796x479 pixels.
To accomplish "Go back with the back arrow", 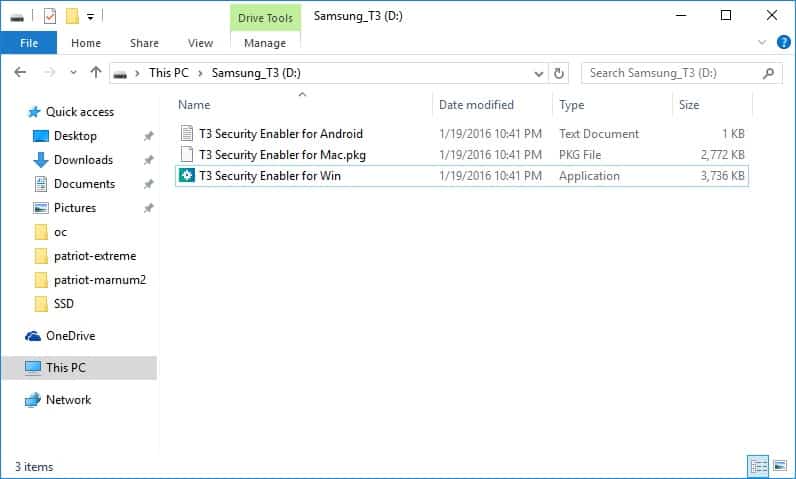I will coord(20,73).
